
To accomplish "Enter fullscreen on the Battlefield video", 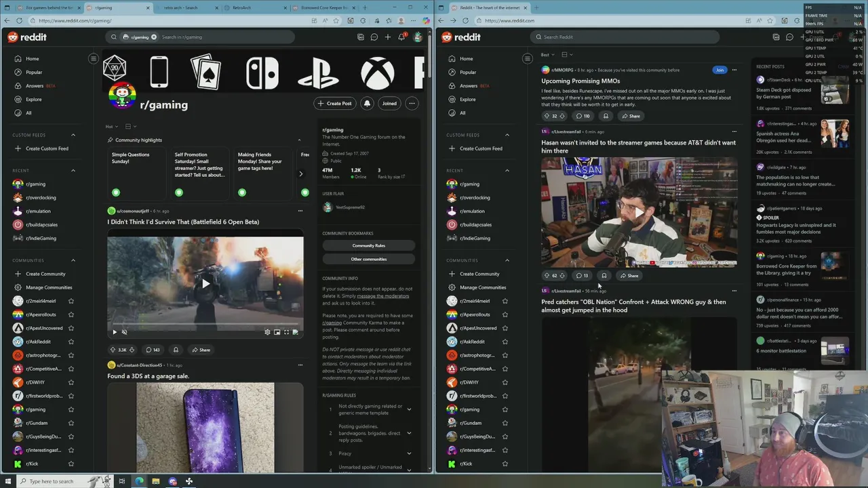I will pyautogui.click(x=286, y=332).
